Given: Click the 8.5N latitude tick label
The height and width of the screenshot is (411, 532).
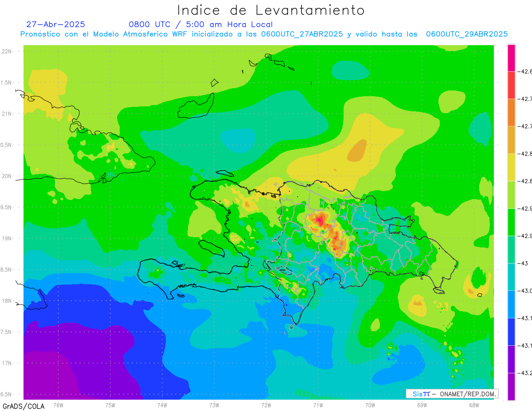Looking at the screenshot, I should coord(7,270).
